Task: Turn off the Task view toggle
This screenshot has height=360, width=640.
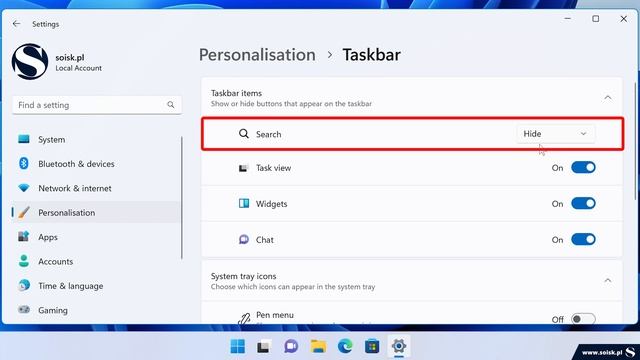Action: (x=583, y=167)
